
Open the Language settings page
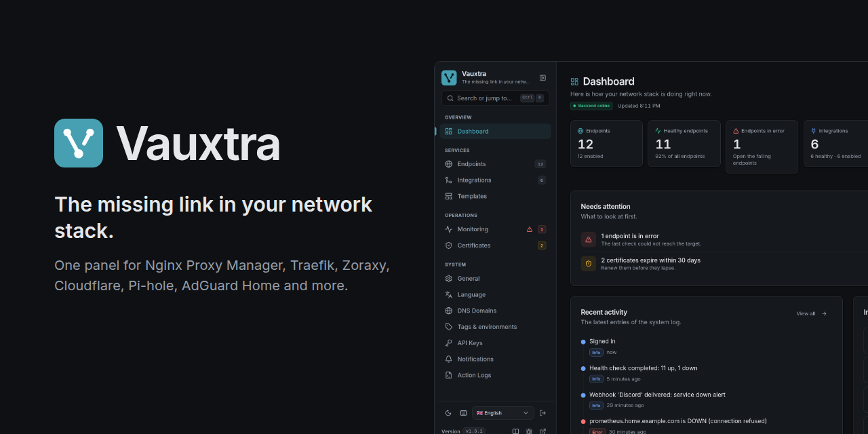[496, 295]
